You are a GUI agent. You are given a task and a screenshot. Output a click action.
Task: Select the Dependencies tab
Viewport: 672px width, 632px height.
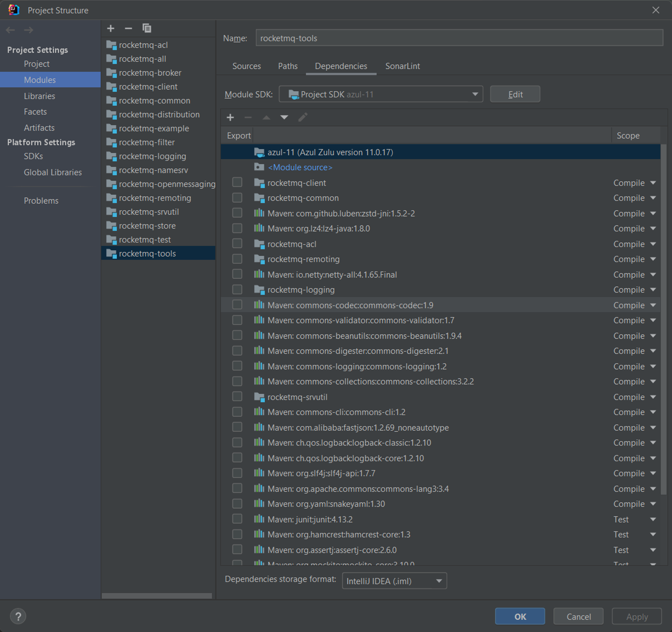coord(341,66)
